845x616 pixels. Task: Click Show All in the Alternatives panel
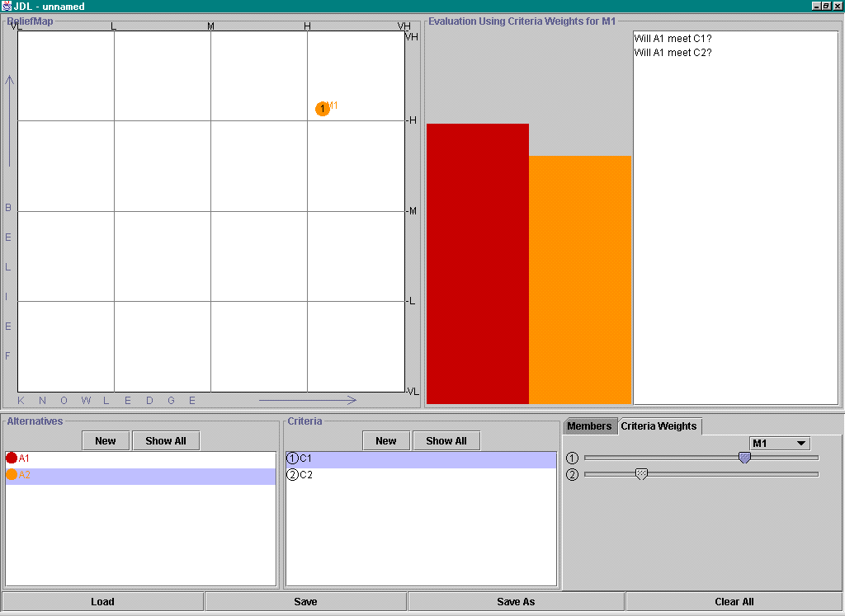pyautogui.click(x=166, y=440)
